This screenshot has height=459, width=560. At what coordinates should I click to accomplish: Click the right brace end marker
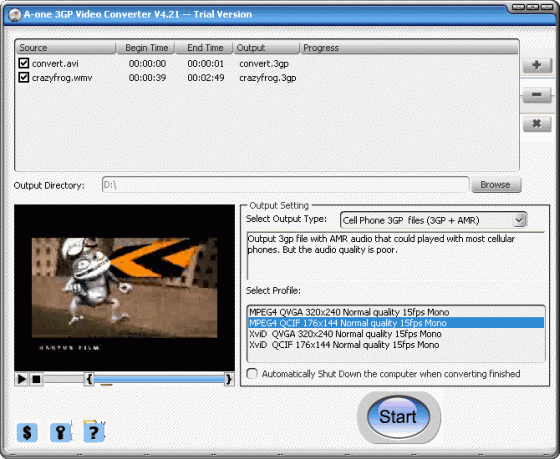[229, 379]
